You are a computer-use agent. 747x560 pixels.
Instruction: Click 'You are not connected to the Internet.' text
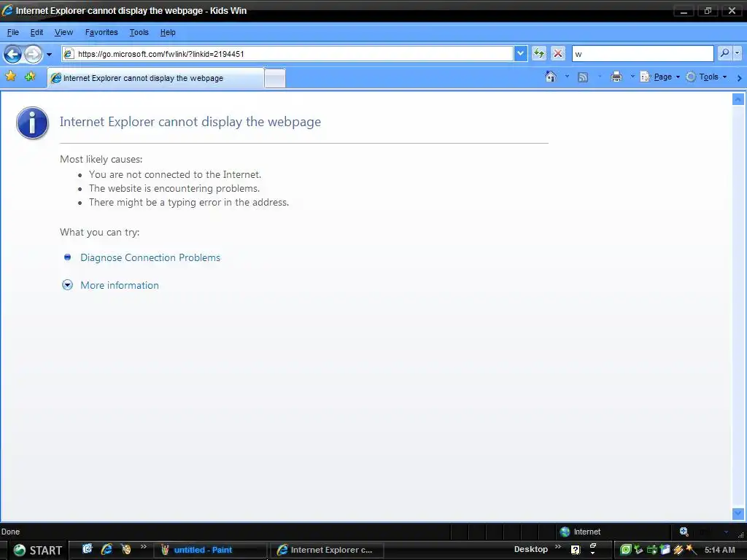tap(175, 175)
